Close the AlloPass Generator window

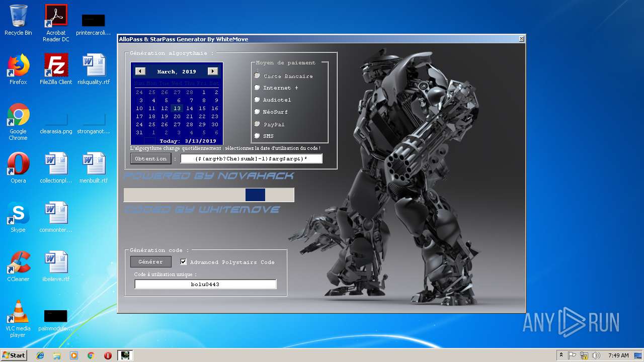(x=521, y=39)
